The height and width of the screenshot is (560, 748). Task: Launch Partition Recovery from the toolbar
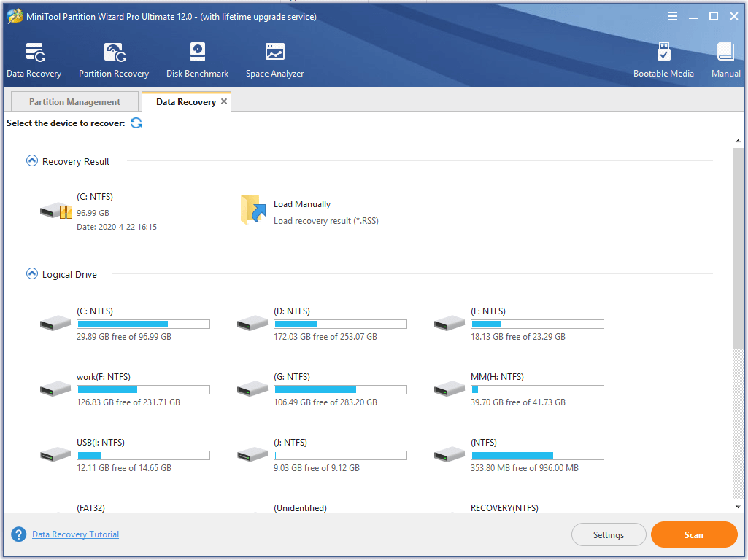(x=115, y=53)
